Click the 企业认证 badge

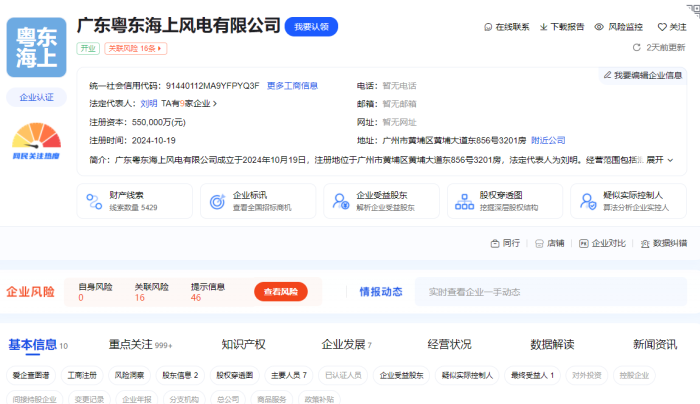pos(37,97)
